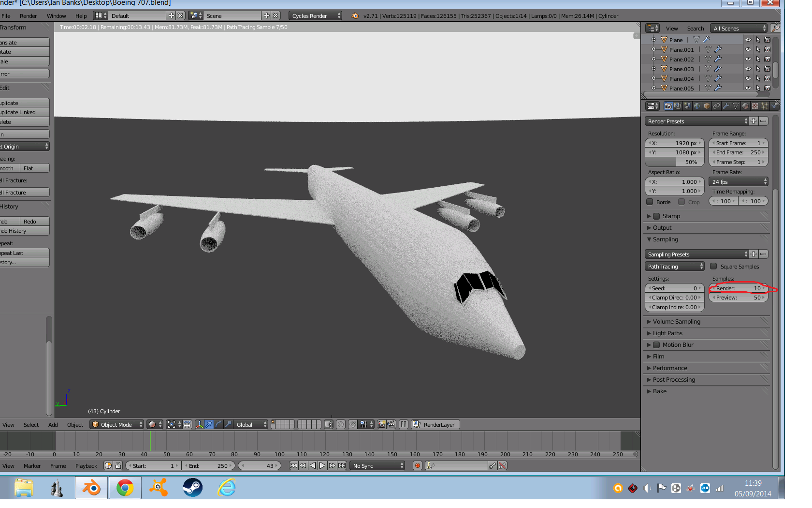Viewport: 812px width, 508px height.
Task: Click the OpenGL render image camera icon
Action: coord(382,424)
